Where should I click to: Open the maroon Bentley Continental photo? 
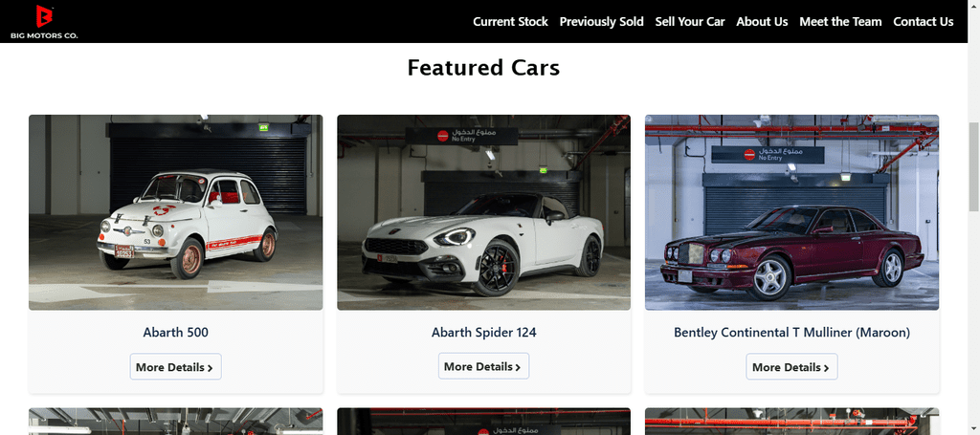(791, 212)
